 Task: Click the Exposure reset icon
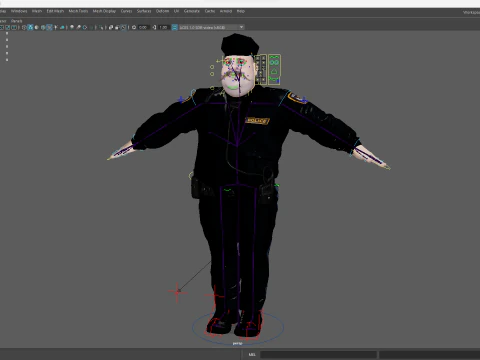tap(134, 27)
